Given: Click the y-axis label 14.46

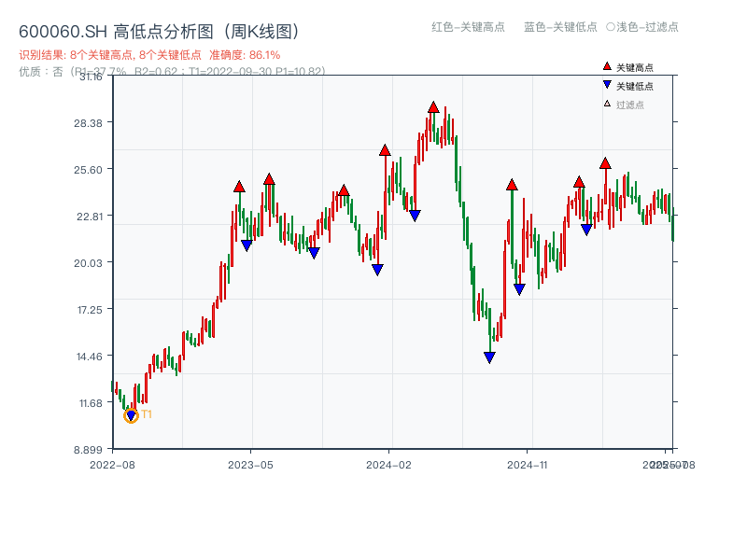Looking at the screenshot, I should point(90,357).
